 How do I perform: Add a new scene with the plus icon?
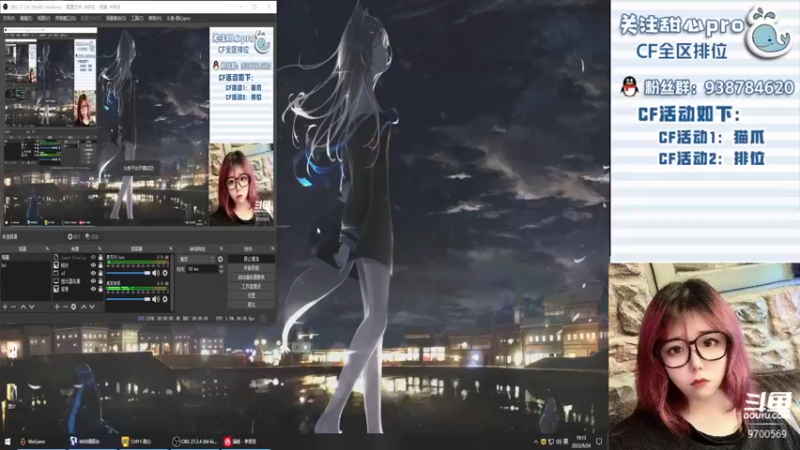point(5,307)
